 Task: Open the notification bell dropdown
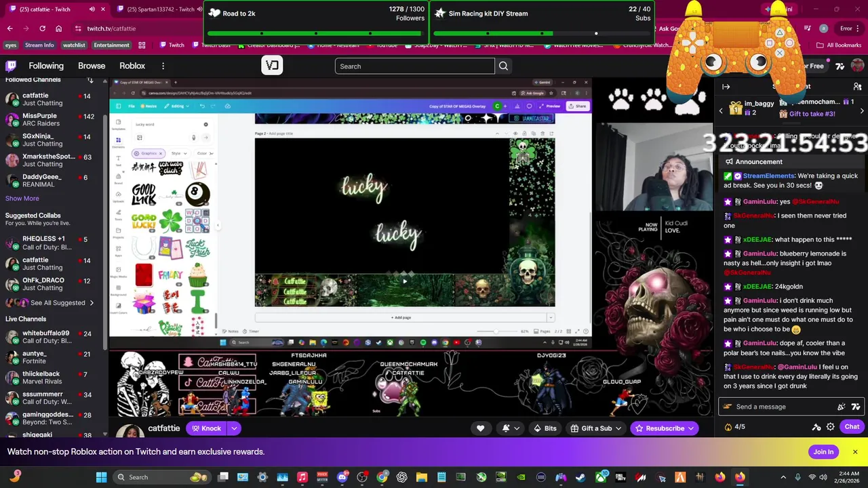[x=510, y=428]
